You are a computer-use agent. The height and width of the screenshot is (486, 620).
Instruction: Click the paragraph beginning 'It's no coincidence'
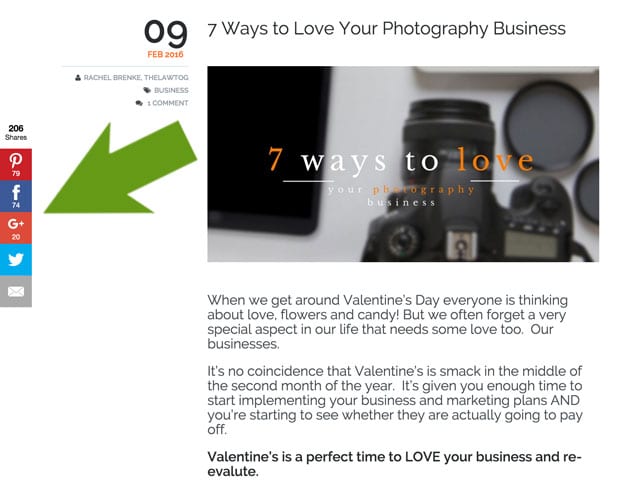pos(395,400)
